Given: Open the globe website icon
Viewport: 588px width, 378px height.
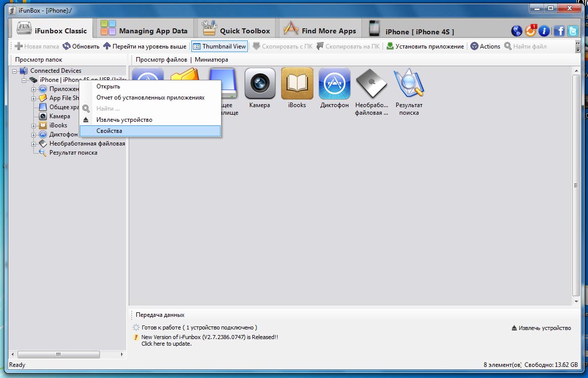Looking at the screenshot, I should point(516,31).
